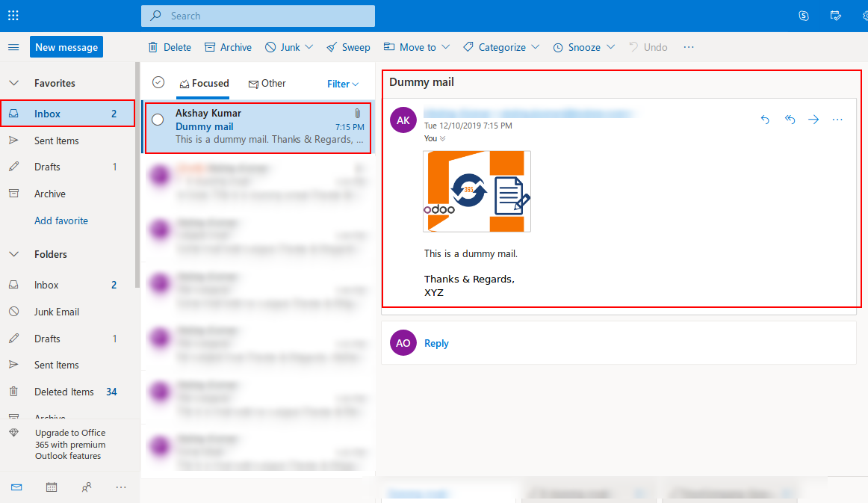This screenshot has width=868, height=503.
Task: Click the Add favorite link
Action: (61, 220)
